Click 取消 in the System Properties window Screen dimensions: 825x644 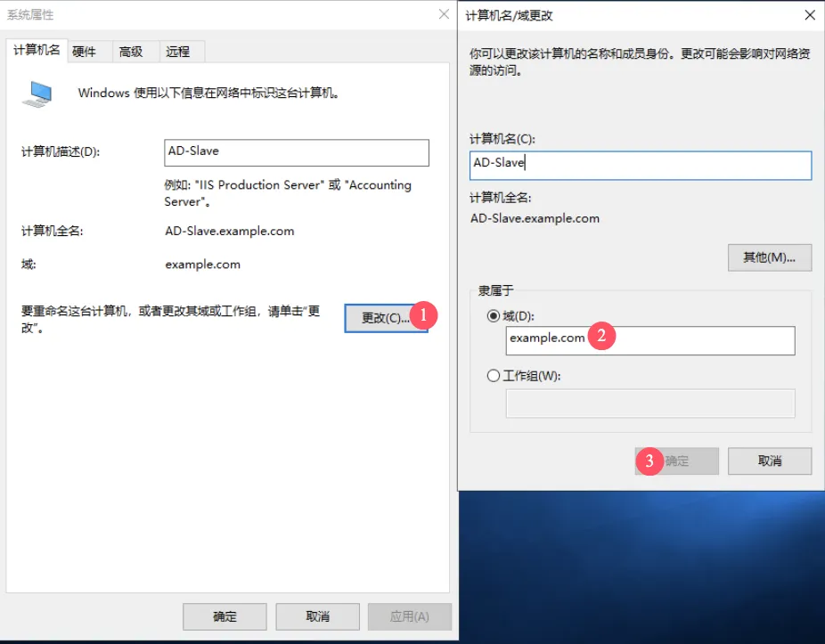coord(317,616)
